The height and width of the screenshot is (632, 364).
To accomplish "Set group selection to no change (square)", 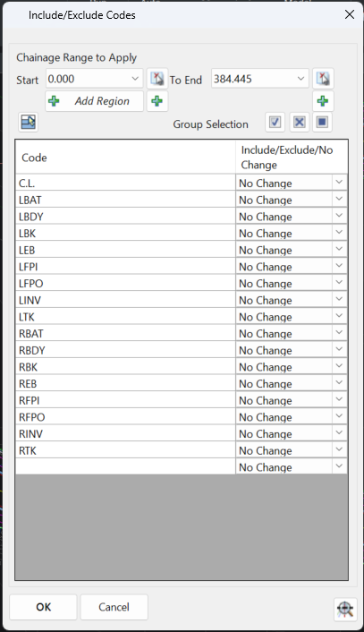I will (x=322, y=122).
